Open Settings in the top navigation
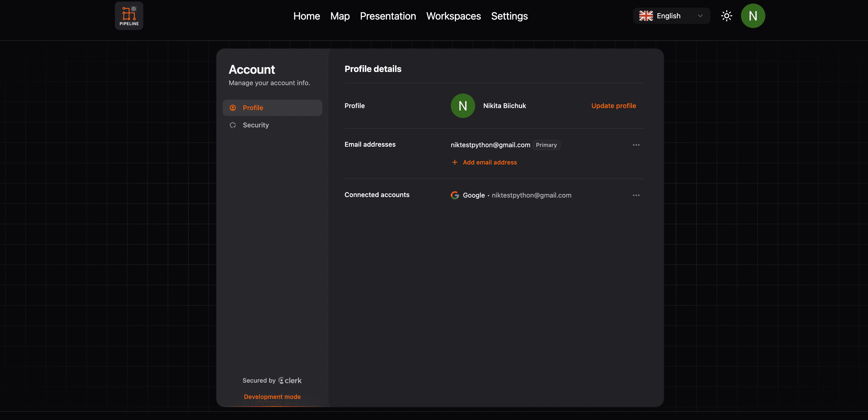 (509, 16)
